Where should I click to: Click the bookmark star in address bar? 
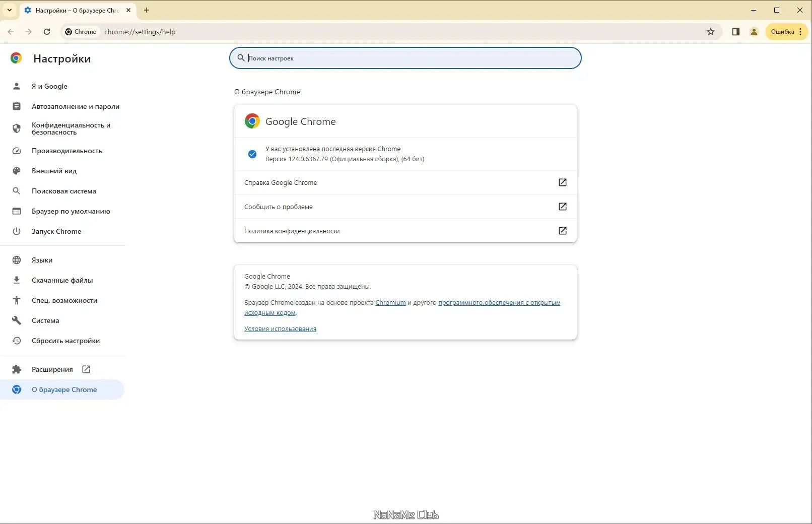pyautogui.click(x=711, y=31)
